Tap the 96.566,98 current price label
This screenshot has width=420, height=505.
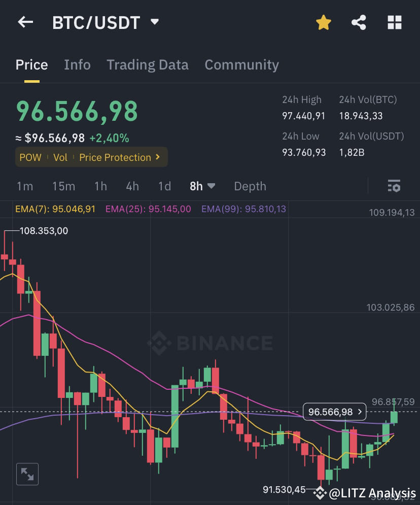pos(335,412)
